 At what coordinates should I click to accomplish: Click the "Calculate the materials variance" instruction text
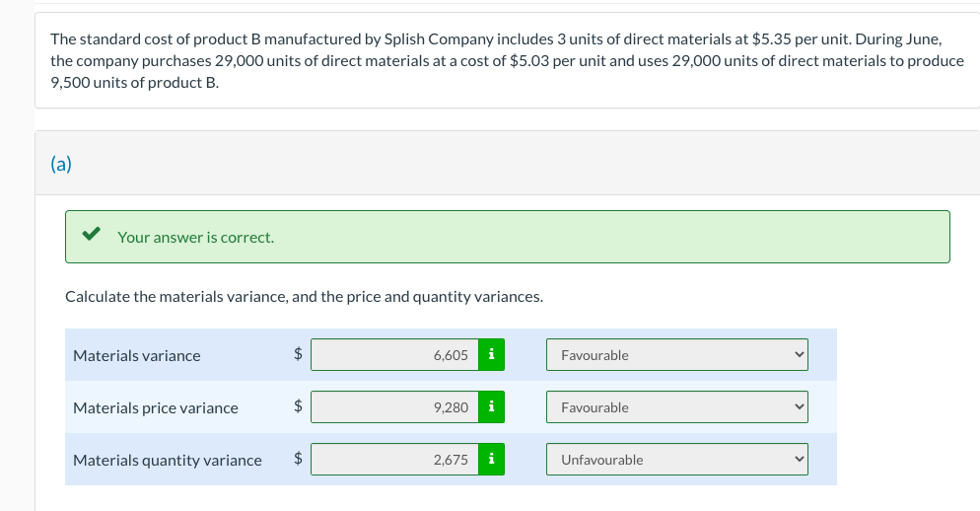tap(304, 296)
